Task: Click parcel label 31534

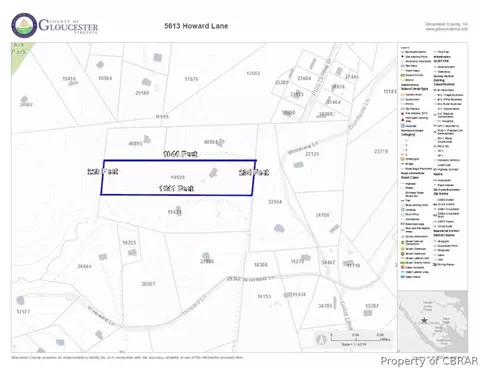Action: tap(299, 294)
